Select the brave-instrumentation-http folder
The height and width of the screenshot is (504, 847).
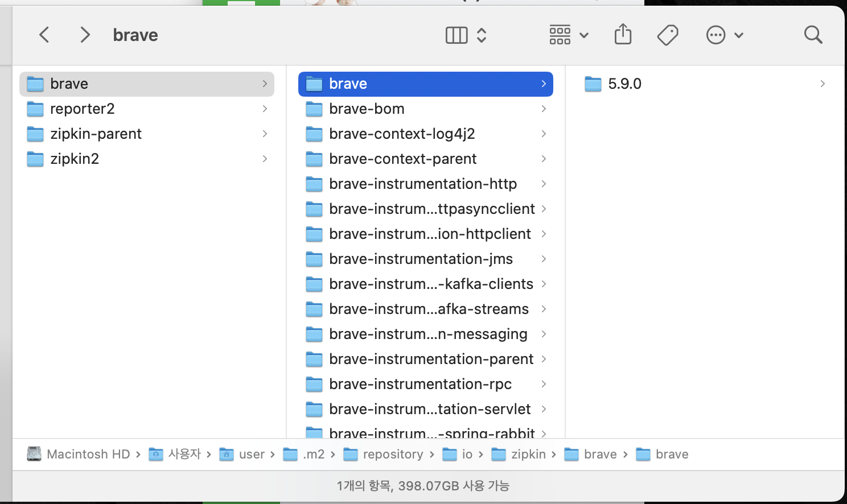(426, 184)
